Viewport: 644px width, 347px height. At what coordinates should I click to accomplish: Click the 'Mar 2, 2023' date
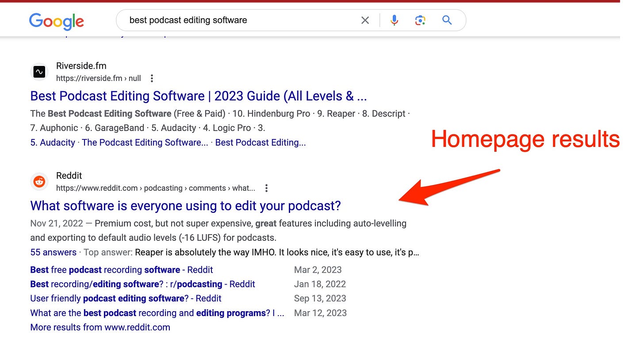click(318, 270)
